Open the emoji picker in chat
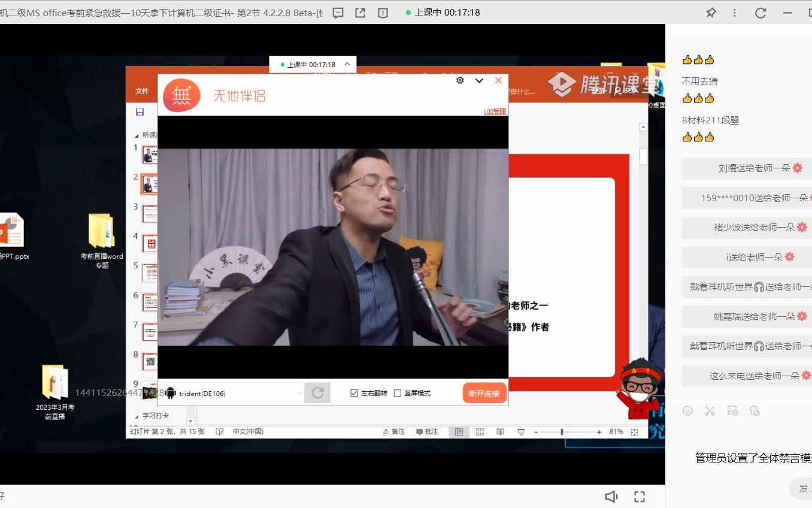 point(688,410)
